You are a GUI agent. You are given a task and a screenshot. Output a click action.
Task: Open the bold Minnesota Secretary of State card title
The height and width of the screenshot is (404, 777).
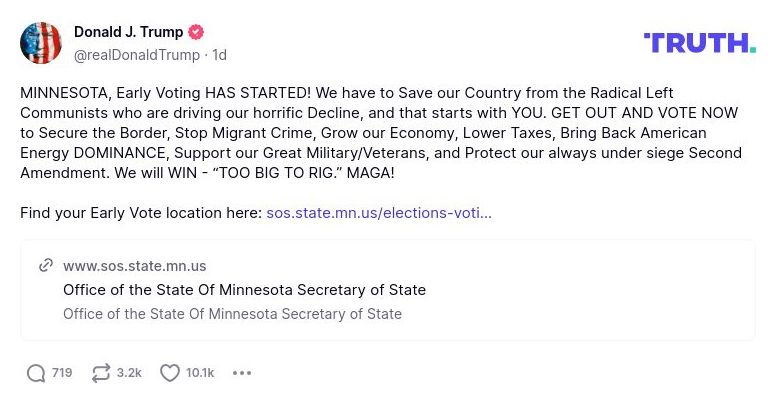tap(244, 290)
